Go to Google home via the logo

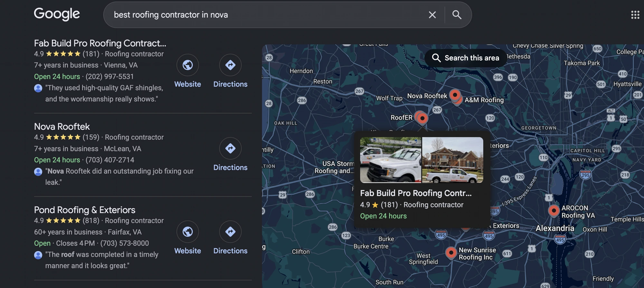(57, 14)
